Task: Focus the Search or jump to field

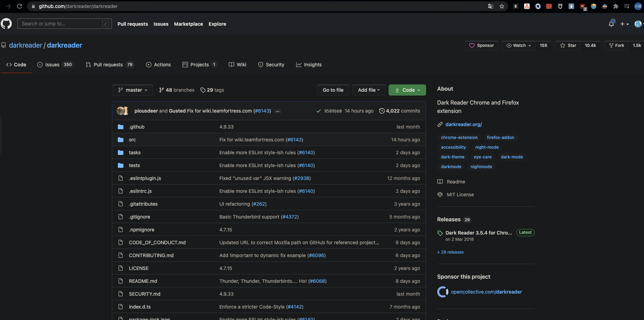Action: 65,24
